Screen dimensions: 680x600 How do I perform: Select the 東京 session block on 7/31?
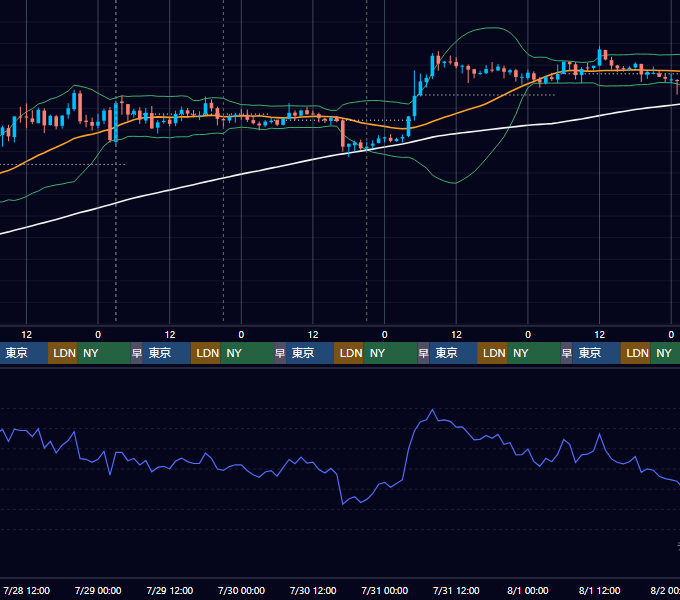pyautogui.click(x=453, y=353)
